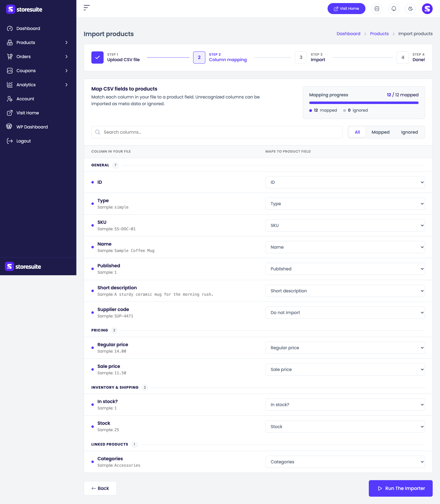This screenshot has height=504, width=440.
Task: Expand the Coupons submenu chevron
Action: (67, 71)
